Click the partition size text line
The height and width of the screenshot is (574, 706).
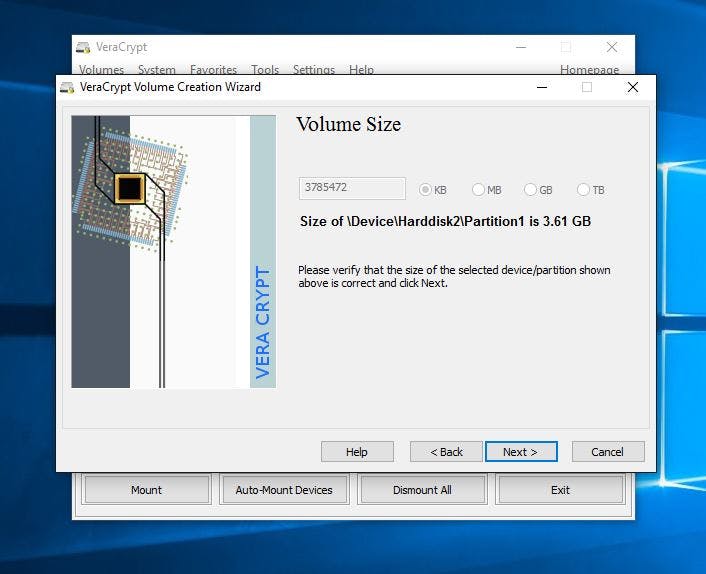point(445,221)
